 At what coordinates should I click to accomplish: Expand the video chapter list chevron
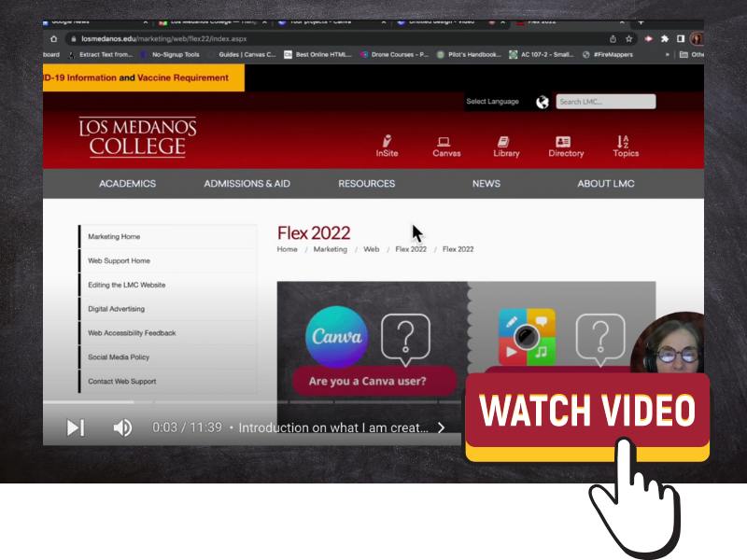click(x=441, y=427)
